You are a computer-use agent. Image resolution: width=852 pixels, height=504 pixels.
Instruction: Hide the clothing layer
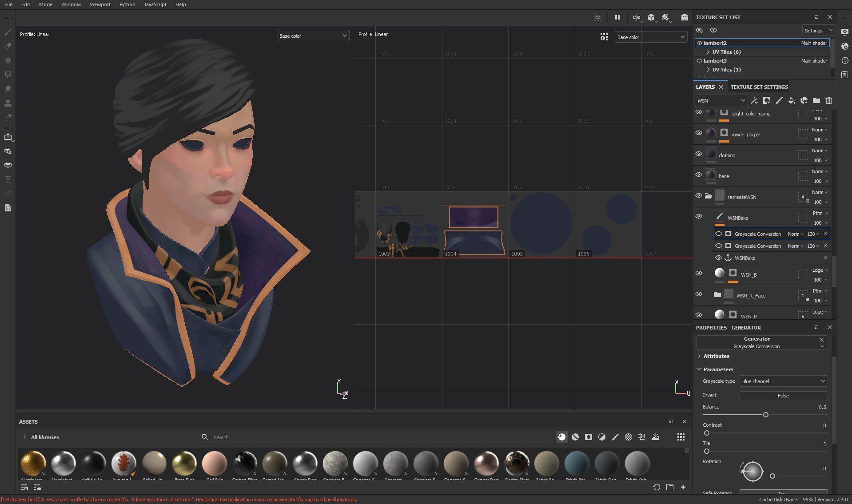click(x=699, y=154)
